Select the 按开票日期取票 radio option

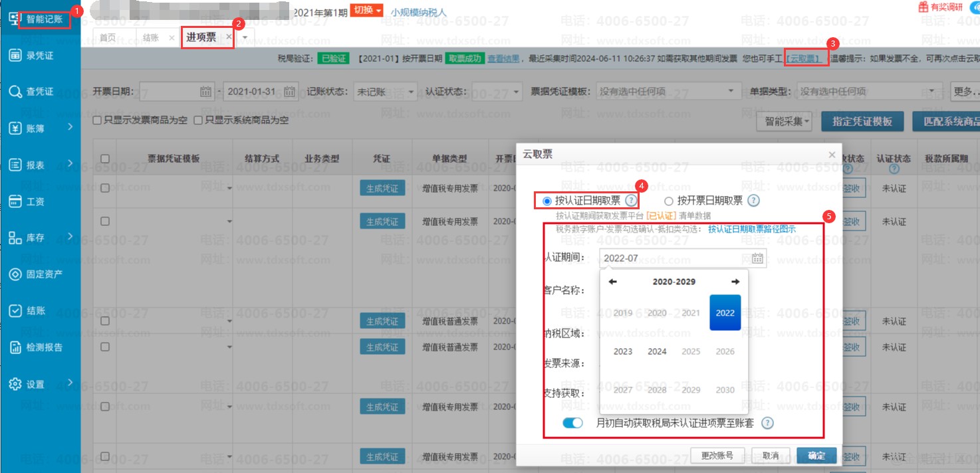[668, 201]
